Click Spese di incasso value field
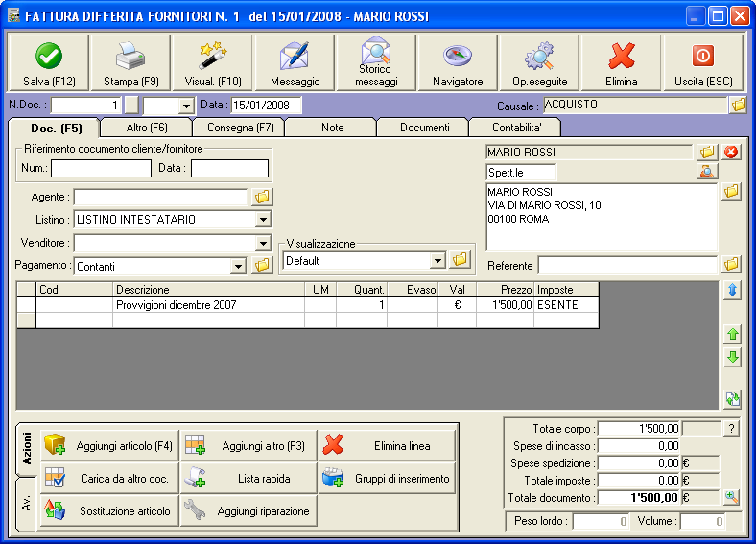Screen dimensions: 756x544 [x=639, y=445]
